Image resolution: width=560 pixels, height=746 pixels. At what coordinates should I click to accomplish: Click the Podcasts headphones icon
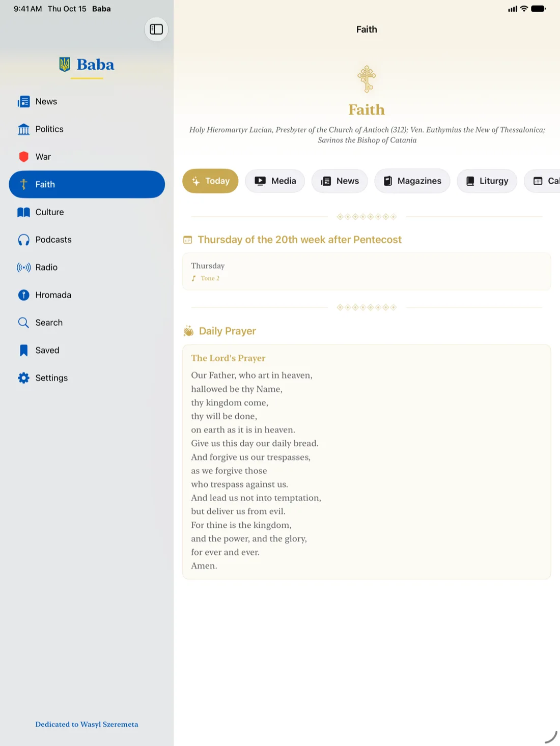(x=23, y=240)
